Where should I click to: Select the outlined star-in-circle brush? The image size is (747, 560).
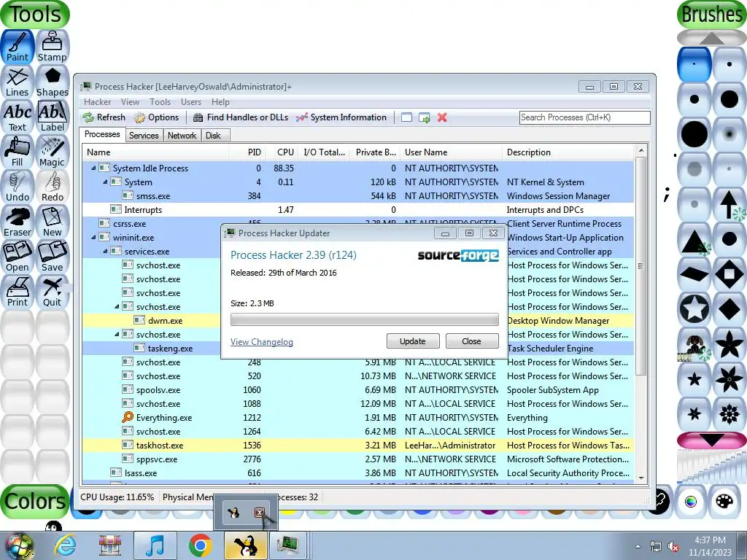[x=694, y=309]
